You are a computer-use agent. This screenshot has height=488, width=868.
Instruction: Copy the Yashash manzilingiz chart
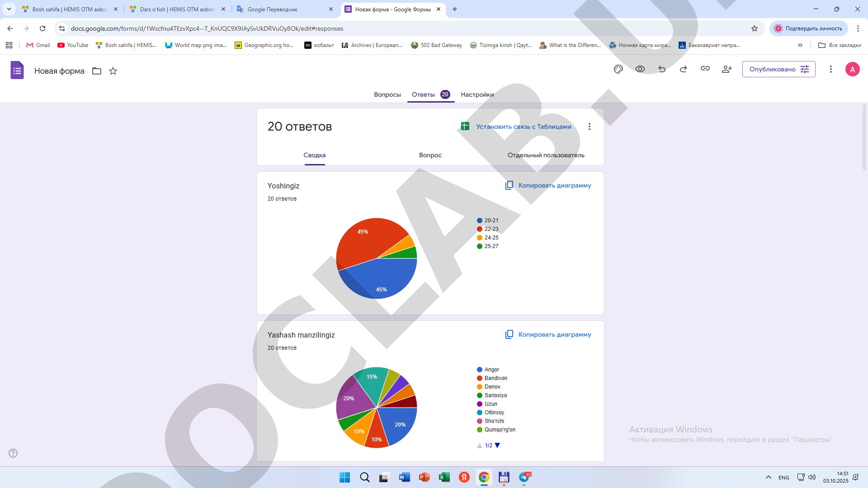pos(548,334)
